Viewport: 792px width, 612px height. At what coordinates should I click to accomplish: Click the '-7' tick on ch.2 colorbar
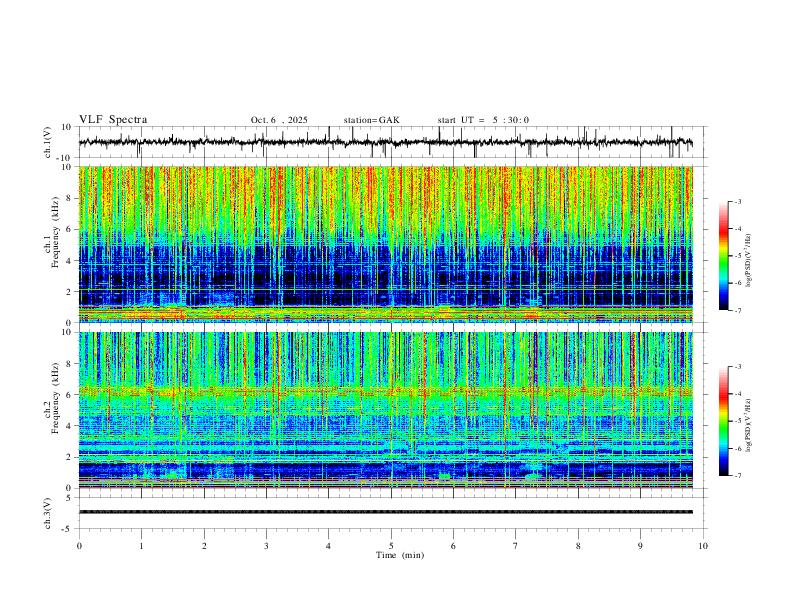(738, 476)
